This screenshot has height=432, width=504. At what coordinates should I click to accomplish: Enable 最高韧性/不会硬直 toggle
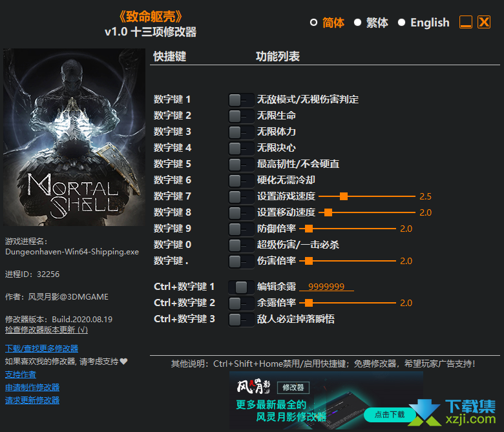click(241, 165)
